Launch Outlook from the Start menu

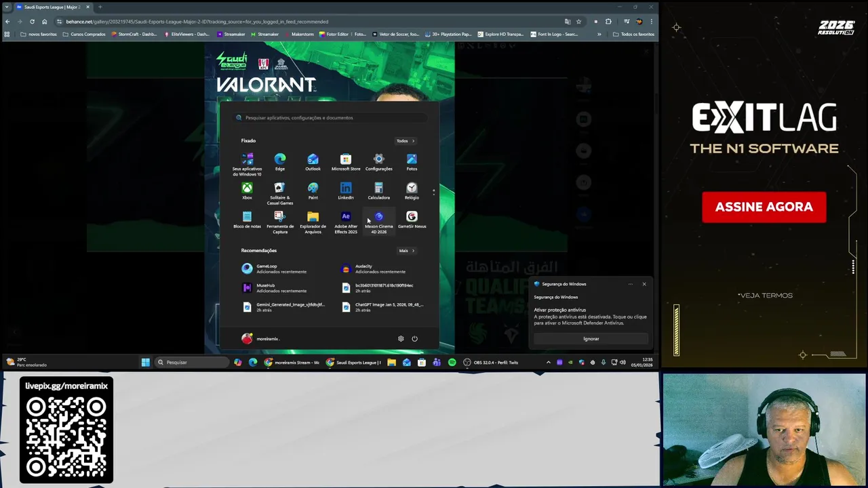click(313, 162)
